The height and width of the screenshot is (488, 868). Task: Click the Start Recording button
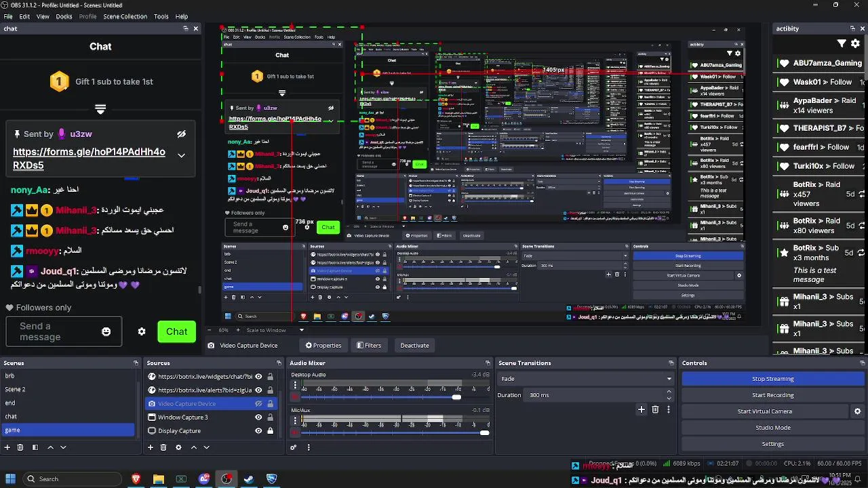tap(772, 395)
